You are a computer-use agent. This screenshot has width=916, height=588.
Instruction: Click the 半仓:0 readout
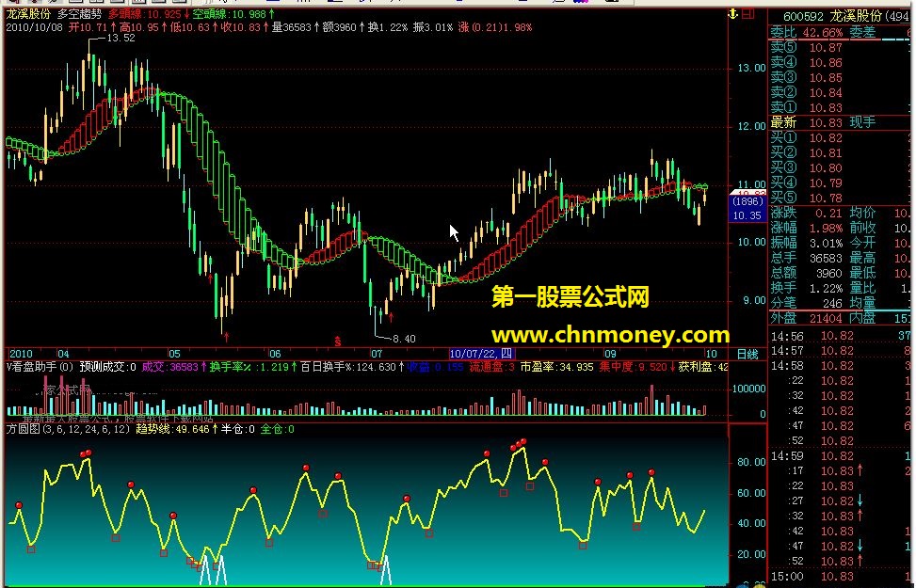pos(238,429)
